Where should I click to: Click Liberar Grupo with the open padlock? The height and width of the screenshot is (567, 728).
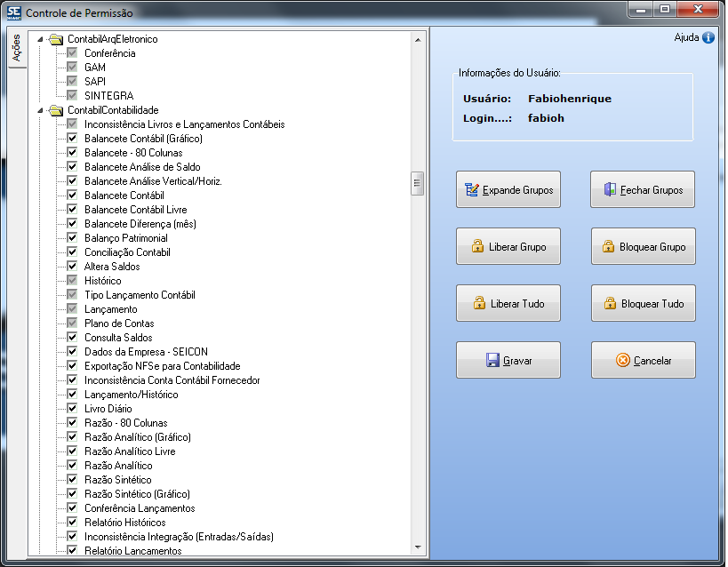pos(508,247)
